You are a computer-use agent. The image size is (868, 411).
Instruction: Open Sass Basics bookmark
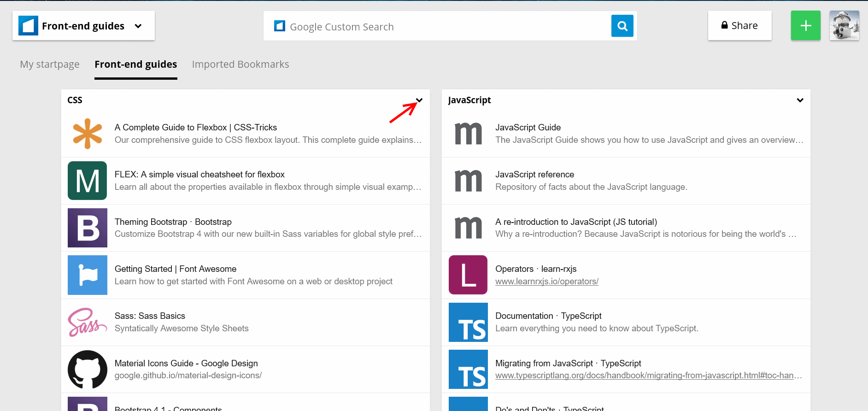pyautogui.click(x=150, y=316)
